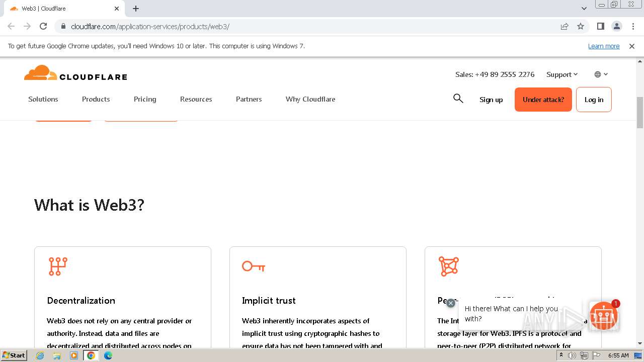Image resolution: width=644 pixels, height=362 pixels.
Task: Click the Action Center flag icon
Action: (x=596, y=355)
